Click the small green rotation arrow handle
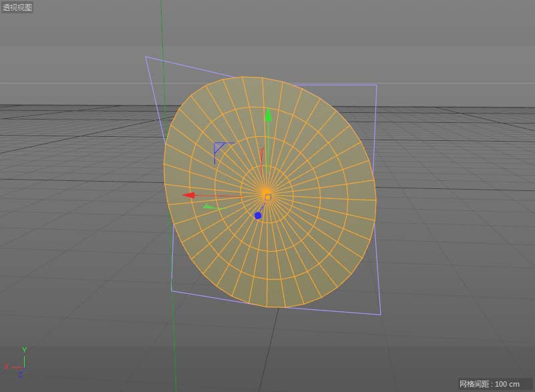This screenshot has width=535, height=392. coord(214,207)
